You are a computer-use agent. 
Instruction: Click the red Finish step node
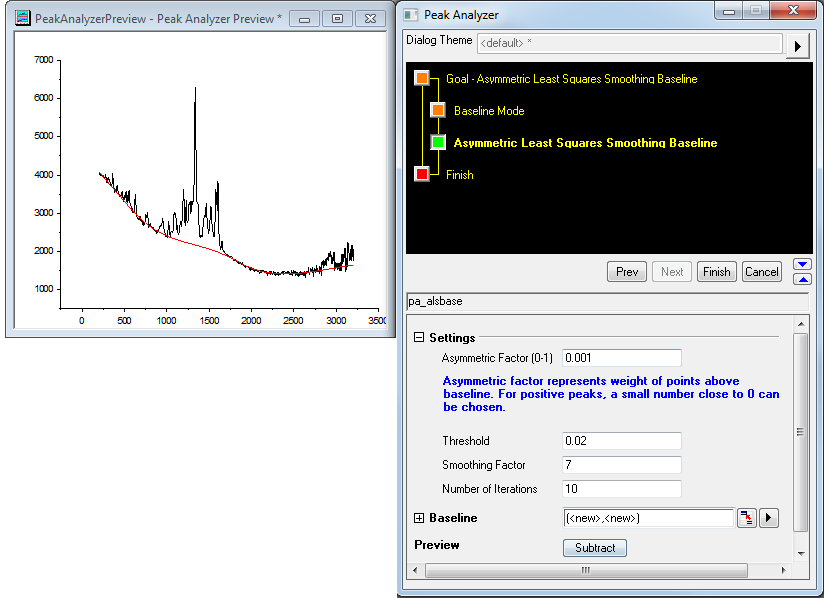[422, 174]
